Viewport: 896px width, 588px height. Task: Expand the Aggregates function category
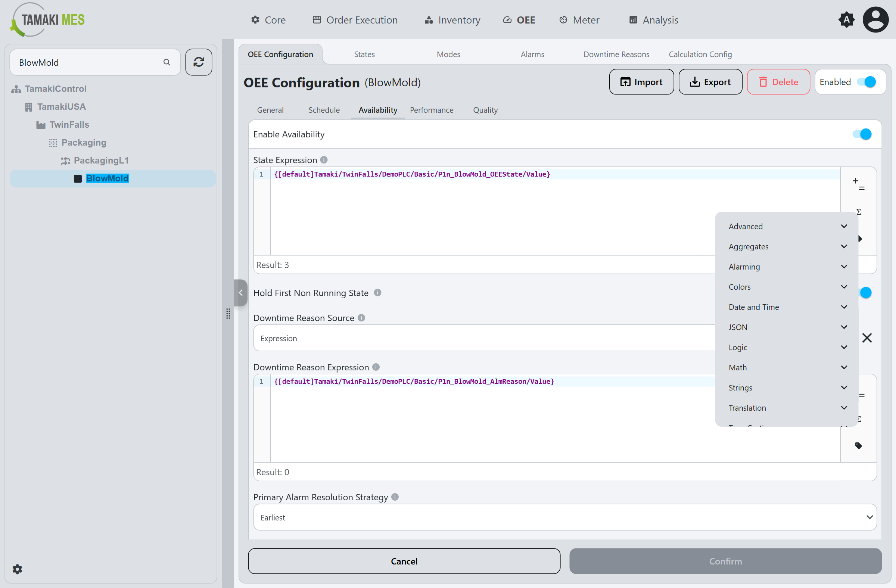pos(787,246)
